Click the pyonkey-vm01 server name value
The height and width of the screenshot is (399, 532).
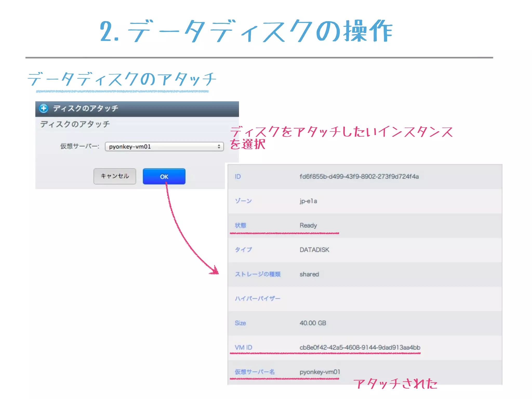[x=320, y=372]
